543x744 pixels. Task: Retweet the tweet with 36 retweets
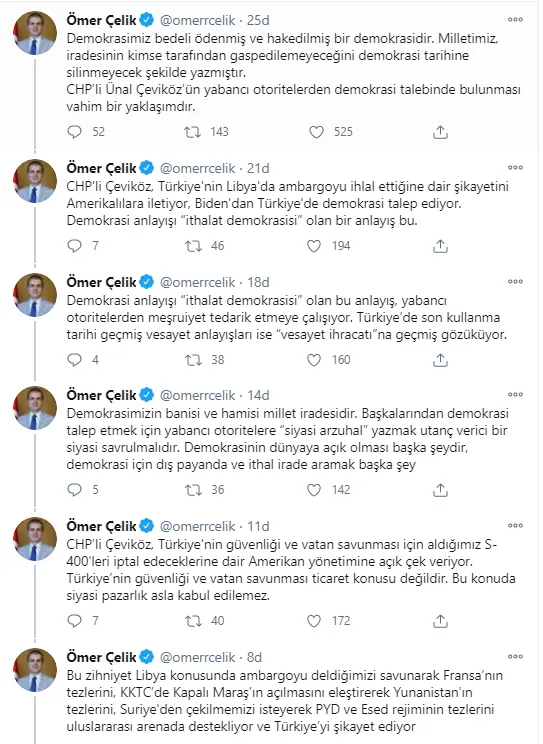tap(193, 490)
